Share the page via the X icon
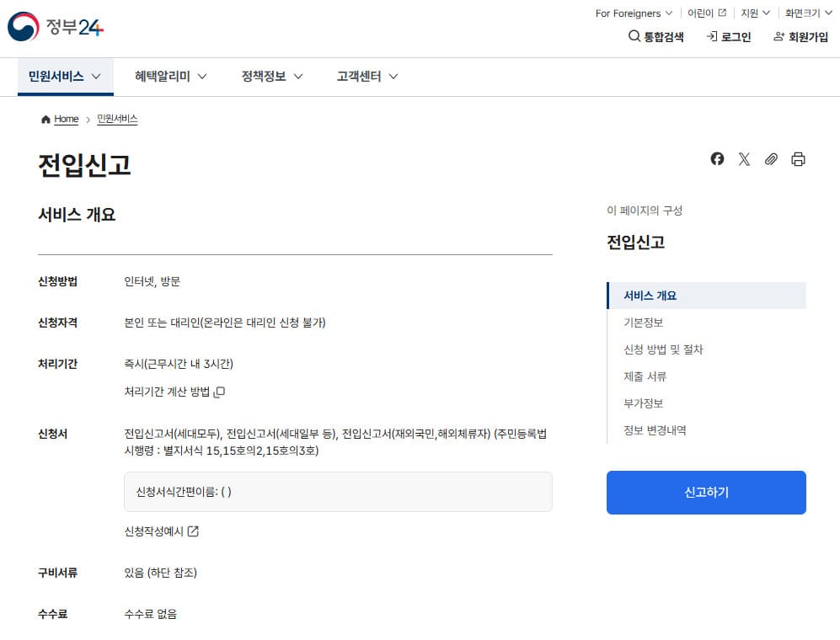840x640 pixels. click(744, 158)
